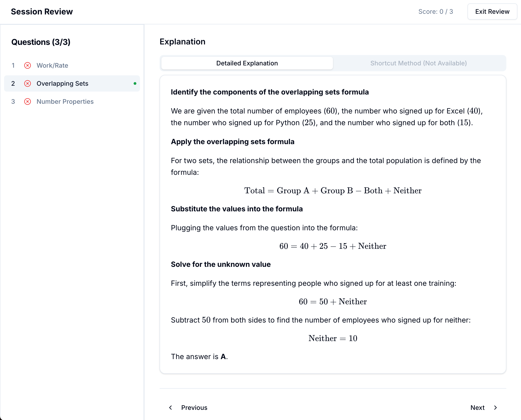Select question 2 Overlapping Sets
The width and height of the screenshot is (521, 420).
click(x=63, y=83)
